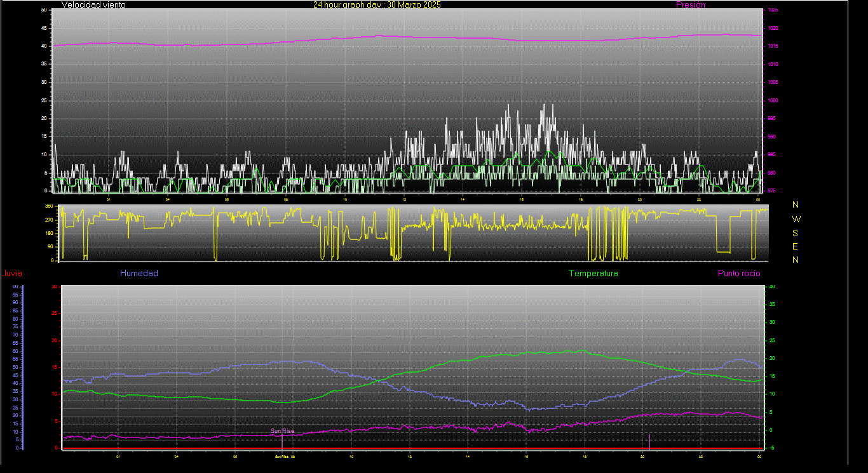
Task: Click the "Velocidad viento" graph title
Action: tap(93, 4)
